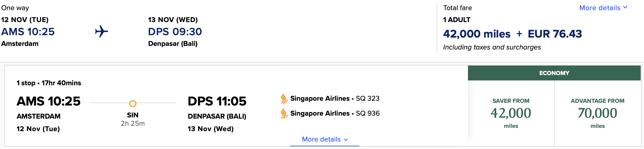The width and height of the screenshot is (644, 149).
Task: Open the More details link below flight segments
Action: click(321, 139)
